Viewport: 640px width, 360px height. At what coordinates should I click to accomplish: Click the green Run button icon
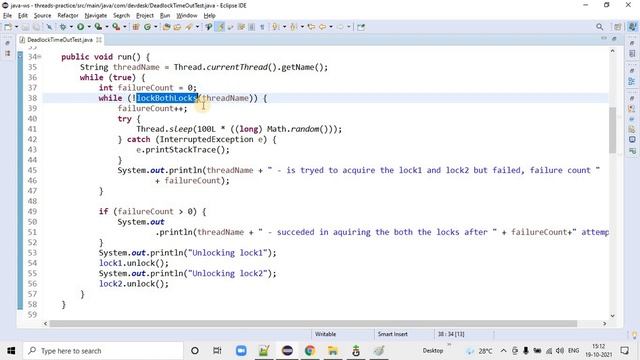pos(80,27)
